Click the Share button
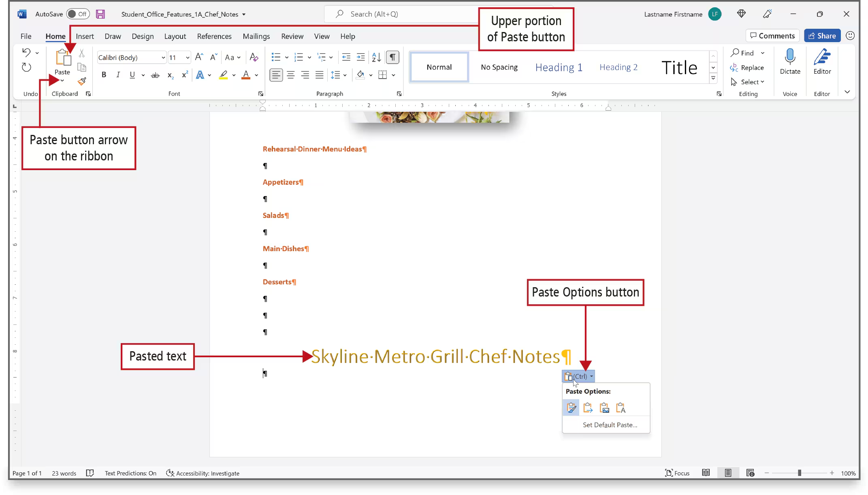Screen dimensions: 868x495 (822, 36)
